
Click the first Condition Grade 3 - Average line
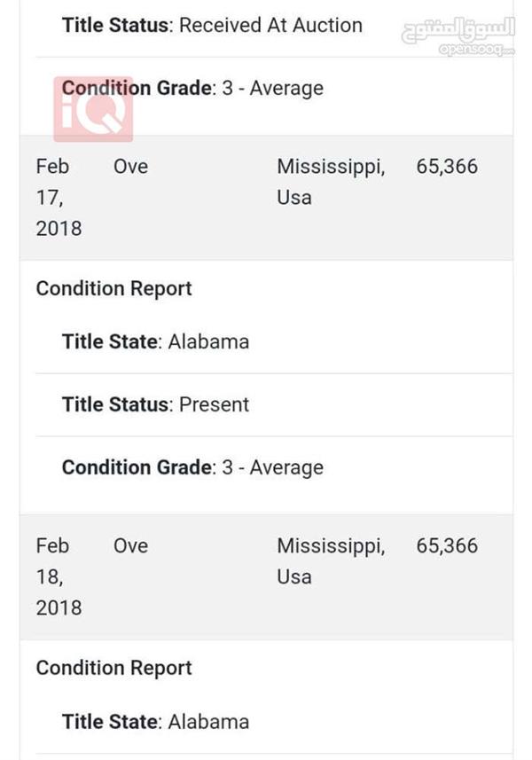coord(192,88)
